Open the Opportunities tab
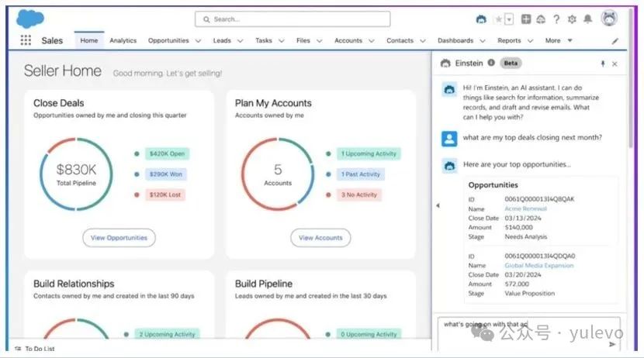This screenshot has width=644, height=358. pyautogui.click(x=168, y=40)
